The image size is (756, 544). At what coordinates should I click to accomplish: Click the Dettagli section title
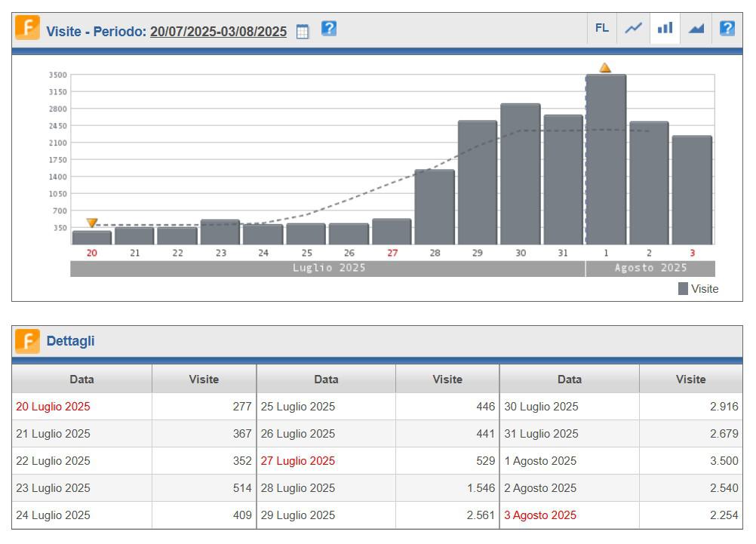[70, 341]
